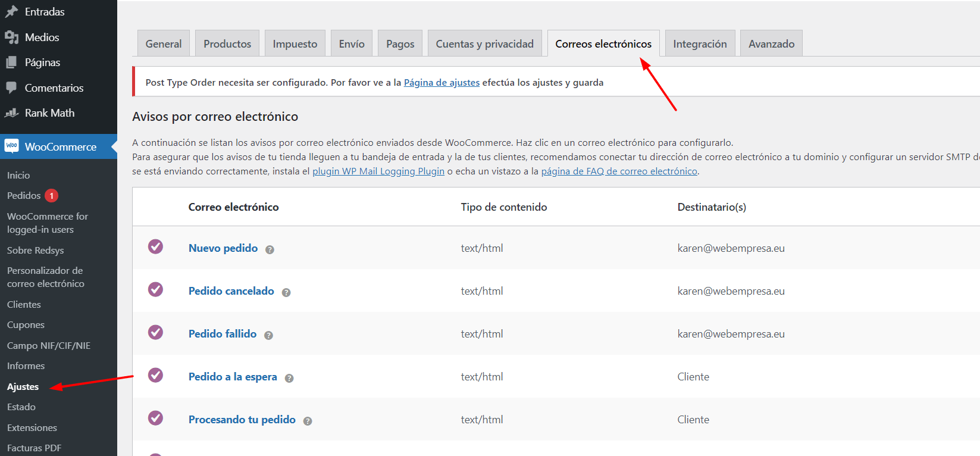This screenshot has height=456, width=980.
Task: Click the Rank Math chart icon
Action: coord(11,113)
